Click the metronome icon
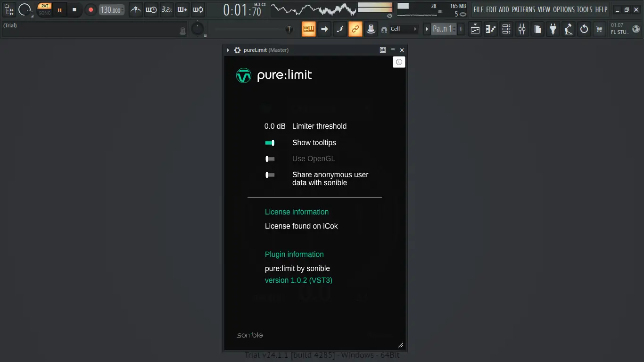The image size is (644, 362). tap(135, 9)
